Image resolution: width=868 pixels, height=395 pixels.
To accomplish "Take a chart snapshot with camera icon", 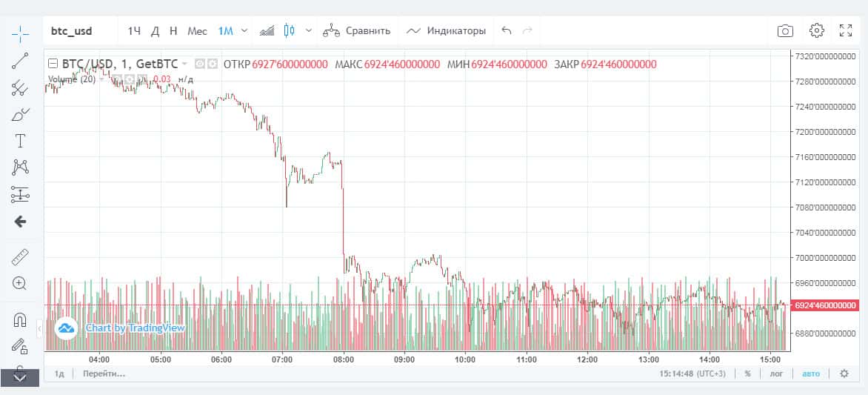I will 785,31.
